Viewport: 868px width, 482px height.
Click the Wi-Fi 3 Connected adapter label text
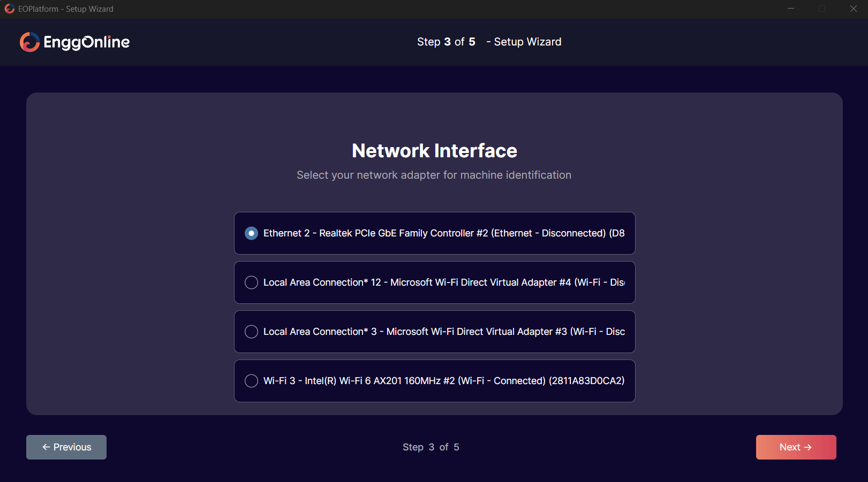pyautogui.click(x=443, y=381)
